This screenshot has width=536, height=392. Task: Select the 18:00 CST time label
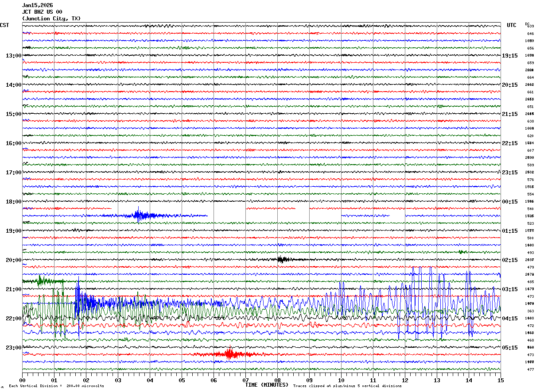(13, 202)
